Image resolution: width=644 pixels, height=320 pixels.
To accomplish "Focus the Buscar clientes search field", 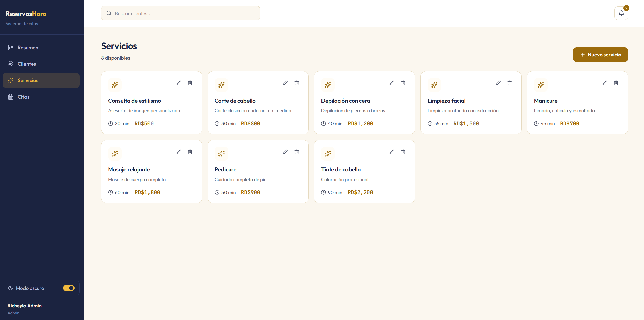I will click(x=180, y=13).
